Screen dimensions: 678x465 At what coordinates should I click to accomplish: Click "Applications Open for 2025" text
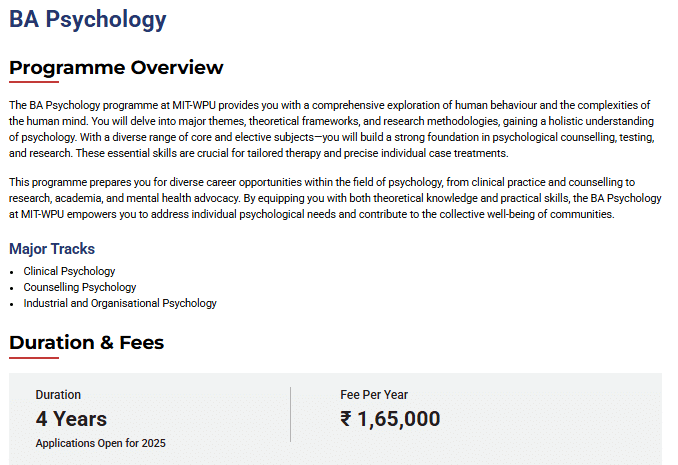coord(100,443)
